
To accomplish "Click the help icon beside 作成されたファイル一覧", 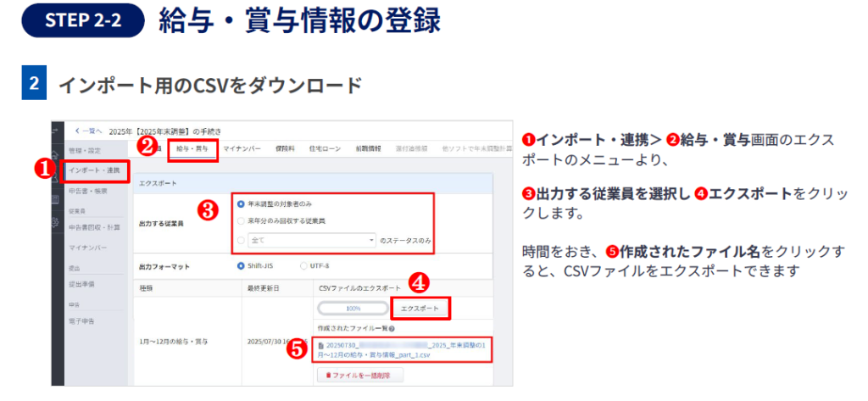I will click(x=392, y=328).
